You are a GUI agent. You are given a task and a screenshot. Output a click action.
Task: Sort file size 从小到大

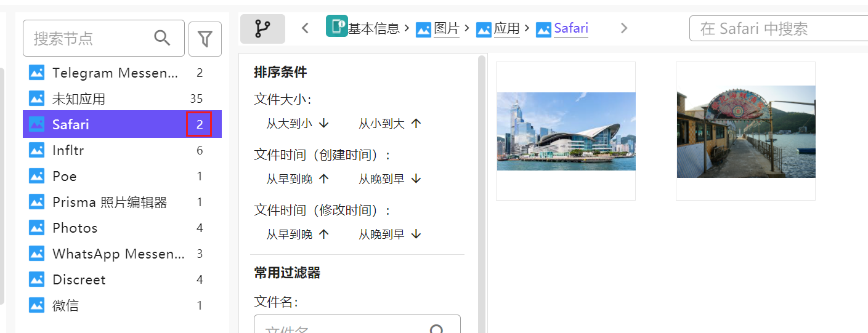pos(390,124)
